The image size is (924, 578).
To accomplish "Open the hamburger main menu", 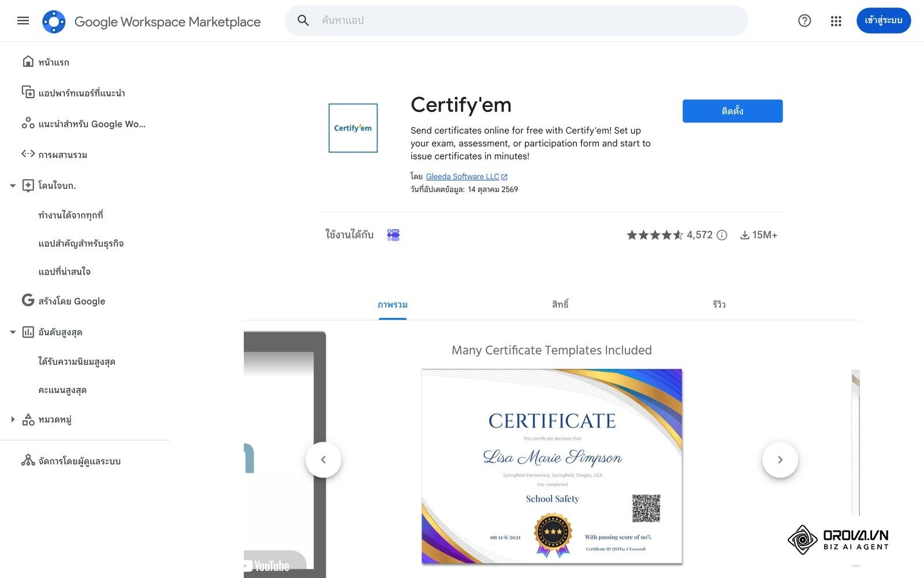I will pos(23,21).
